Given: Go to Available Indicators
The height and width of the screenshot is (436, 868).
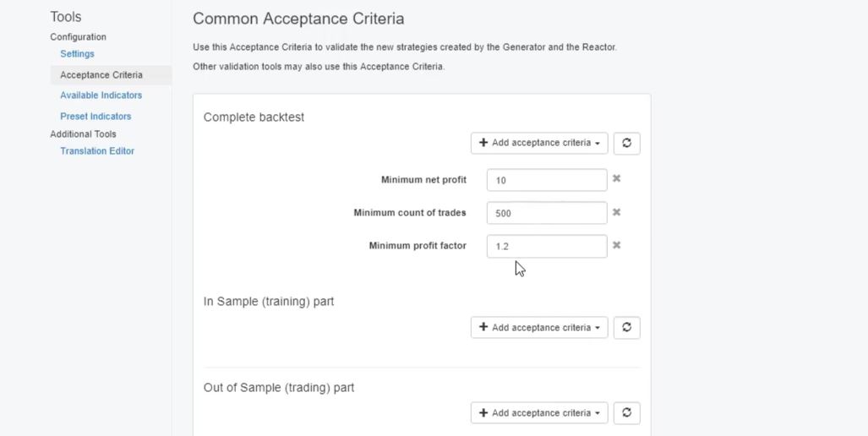Looking at the screenshot, I should click(101, 95).
